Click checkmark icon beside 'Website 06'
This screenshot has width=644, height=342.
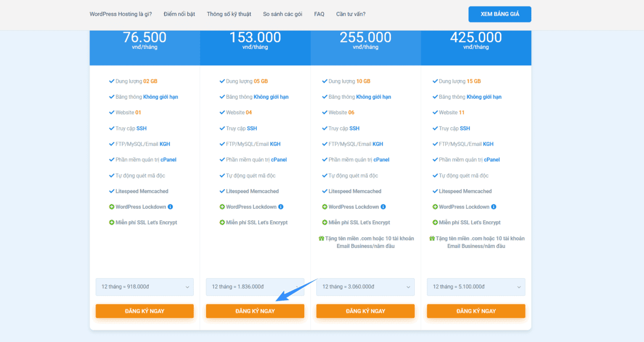325,112
